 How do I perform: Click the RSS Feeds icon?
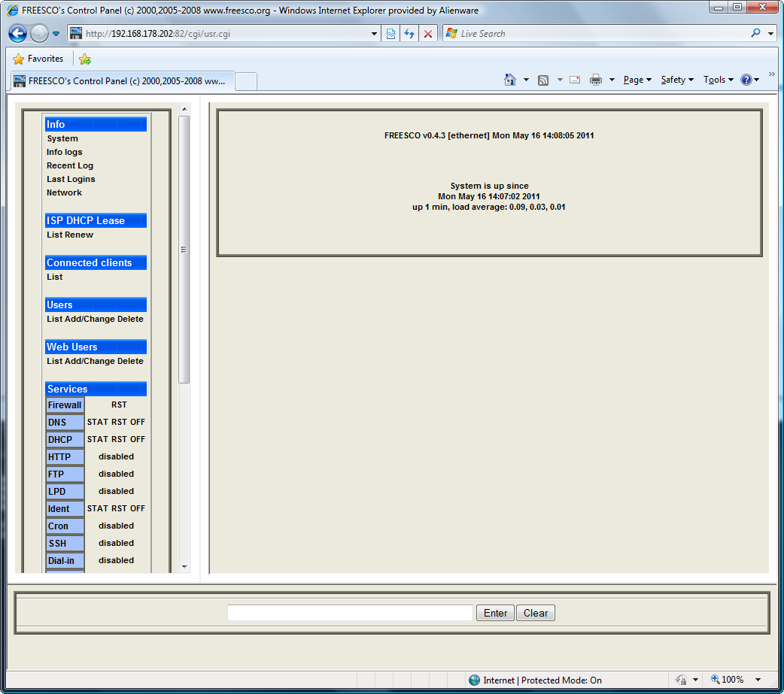point(543,80)
